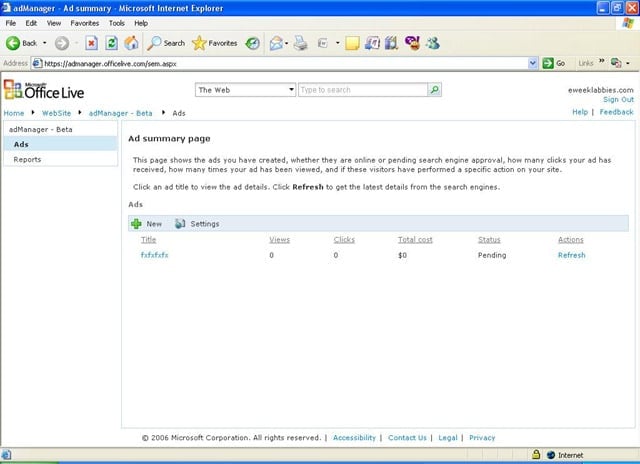Viewport: 640px width, 464px height.
Task: Refresh the page using toolbar icon
Action: pyautogui.click(x=111, y=43)
